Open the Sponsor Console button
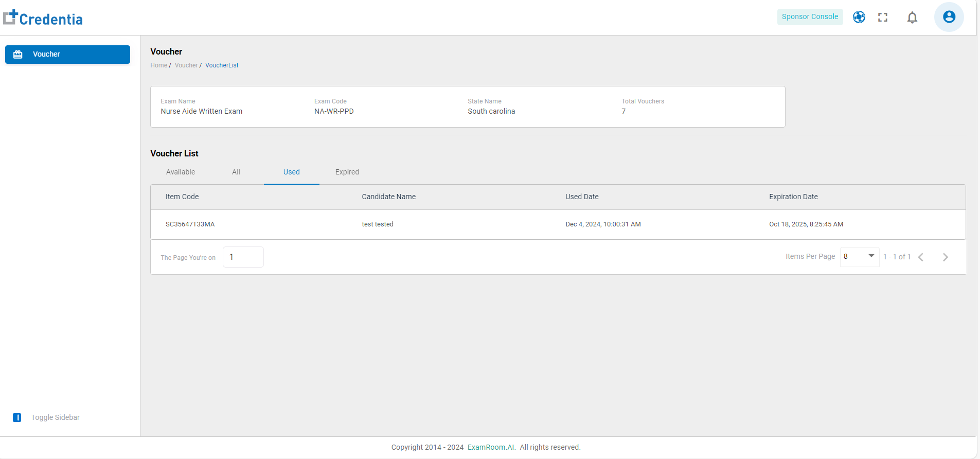The height and width of the screenshot is (459, 980). click(x=810, y=17)
